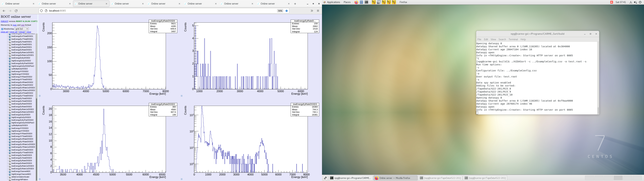Open the grid 2x2 layout dropdown

click(x=21, y=29)
